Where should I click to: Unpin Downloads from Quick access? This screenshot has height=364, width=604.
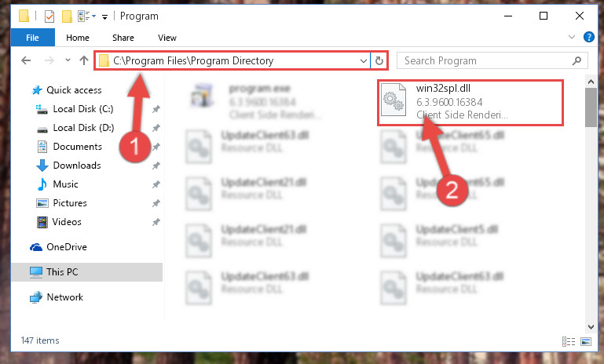point(156,166)
